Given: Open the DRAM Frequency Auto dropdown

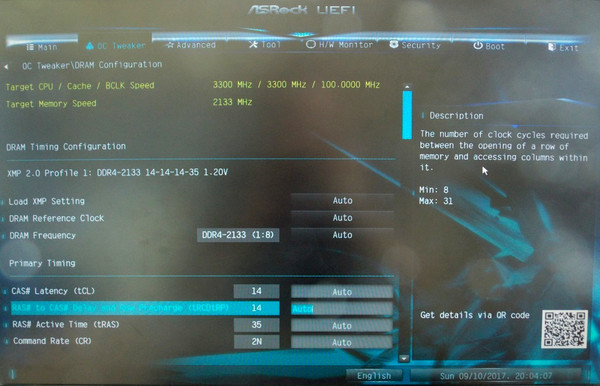Looking at the screenshot, I should pyautogui.click(x=342, y=235).
